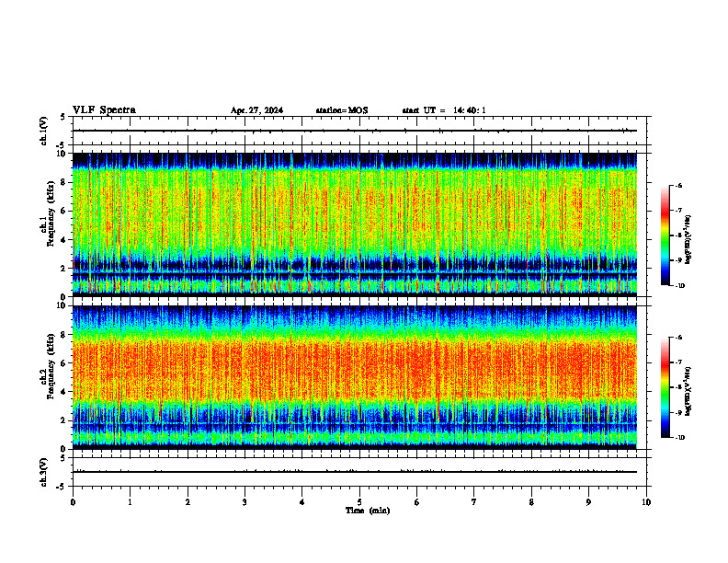Image resolution: width=728 pixels, height=563 pixels.
Task: Click the "-6" label on ch.1 color scale
Action: [678, 186]
